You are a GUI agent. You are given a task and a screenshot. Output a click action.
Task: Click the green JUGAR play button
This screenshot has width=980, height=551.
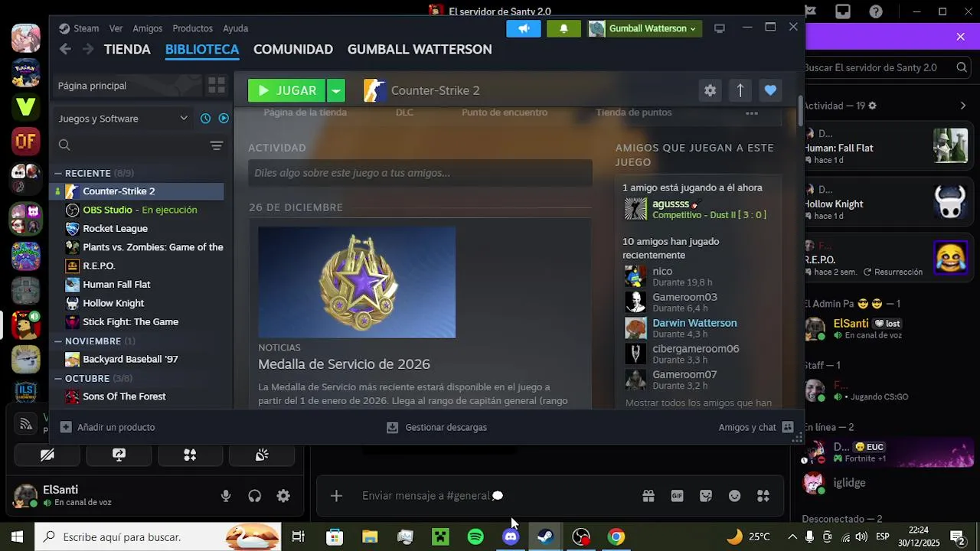(x=286, y=90)
